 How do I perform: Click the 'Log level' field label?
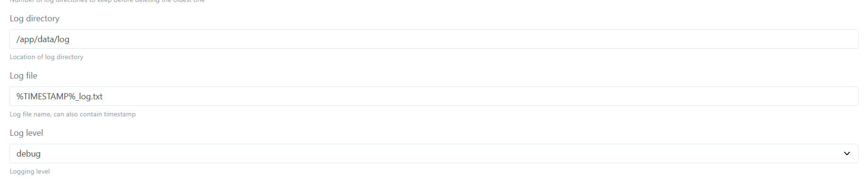click(26, 133)
